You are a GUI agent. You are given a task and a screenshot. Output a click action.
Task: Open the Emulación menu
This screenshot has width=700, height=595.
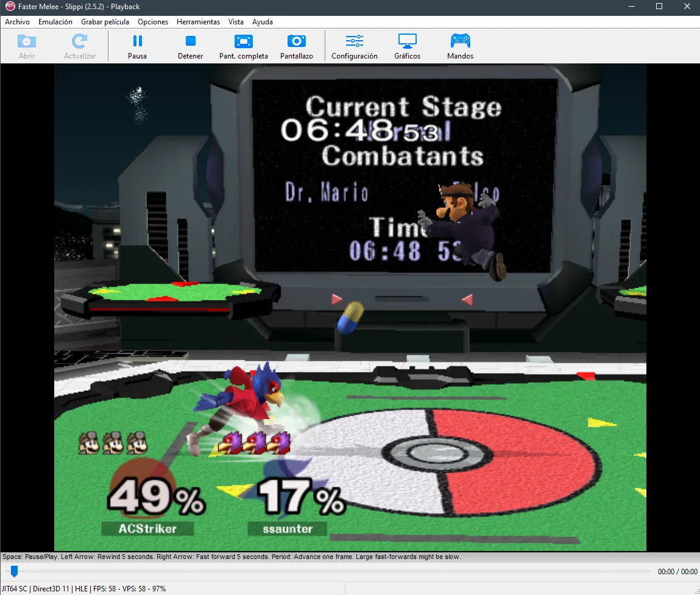[55, 22]
